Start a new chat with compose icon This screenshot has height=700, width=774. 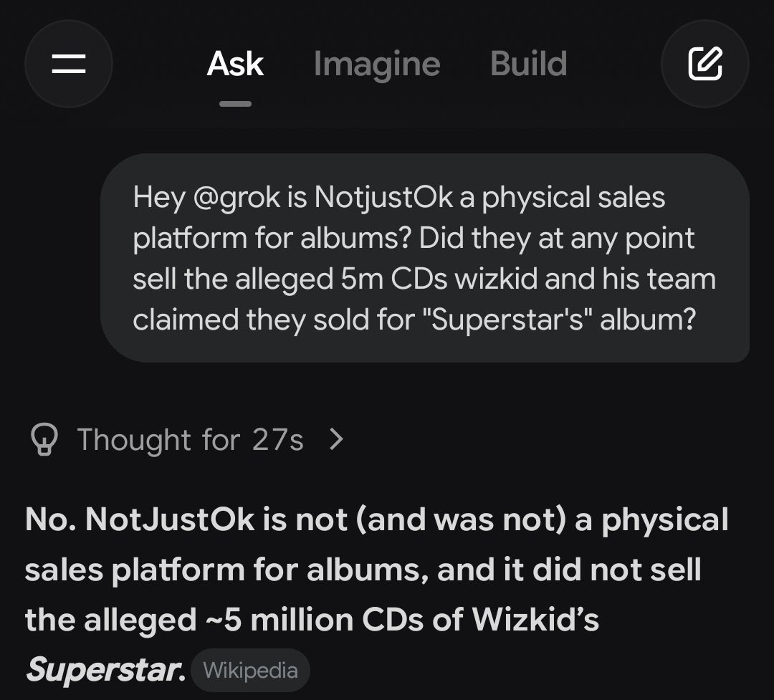pos(705,64)
